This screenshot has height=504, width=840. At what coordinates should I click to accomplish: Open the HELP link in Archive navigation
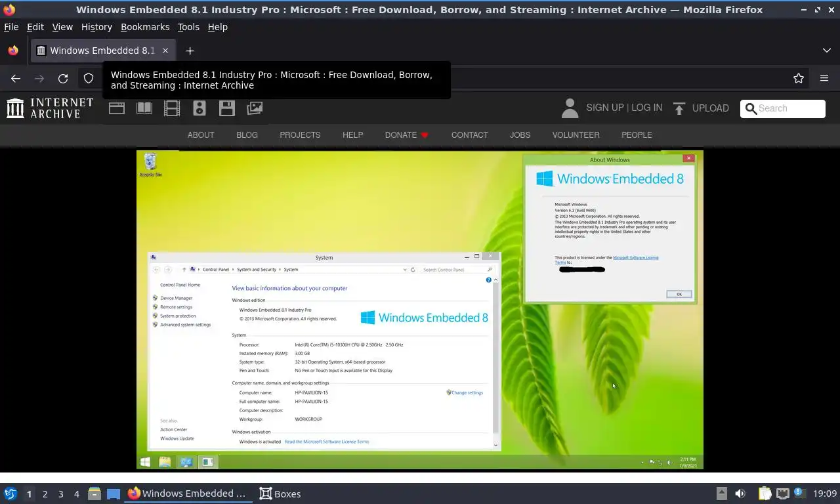[x=352, y=135]
